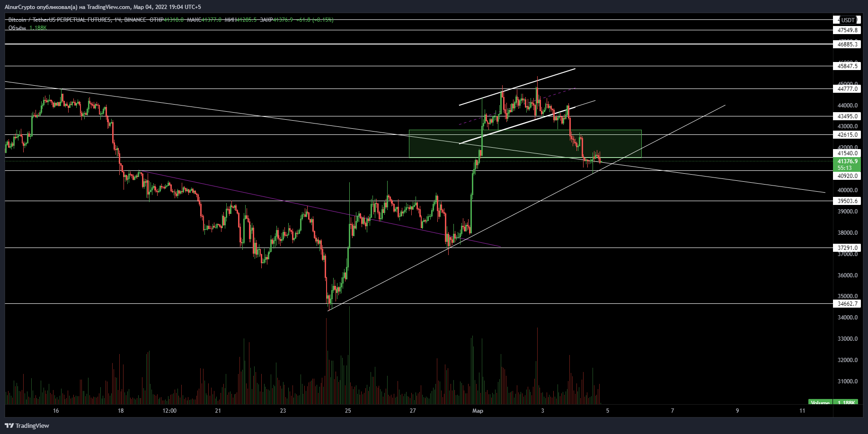Click the 7 date label on time axis
Viewport: 868px width, 434px height.
[x=673, y=411]
